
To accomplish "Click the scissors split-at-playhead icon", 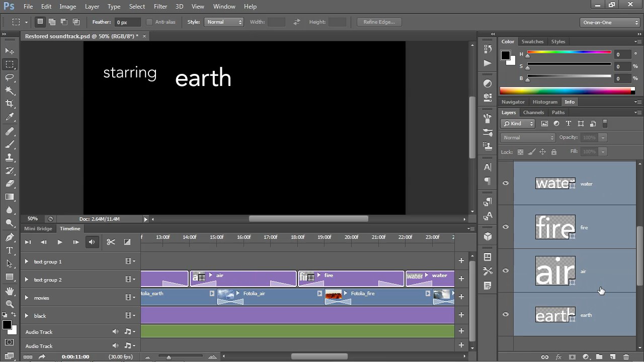I will 111,242.
